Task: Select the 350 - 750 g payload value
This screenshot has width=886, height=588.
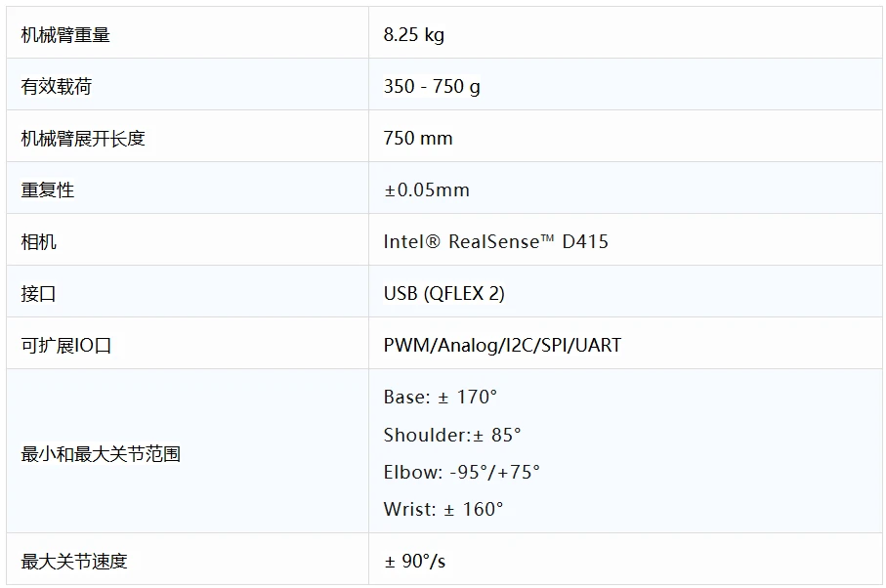Action: tap(432, 86)
